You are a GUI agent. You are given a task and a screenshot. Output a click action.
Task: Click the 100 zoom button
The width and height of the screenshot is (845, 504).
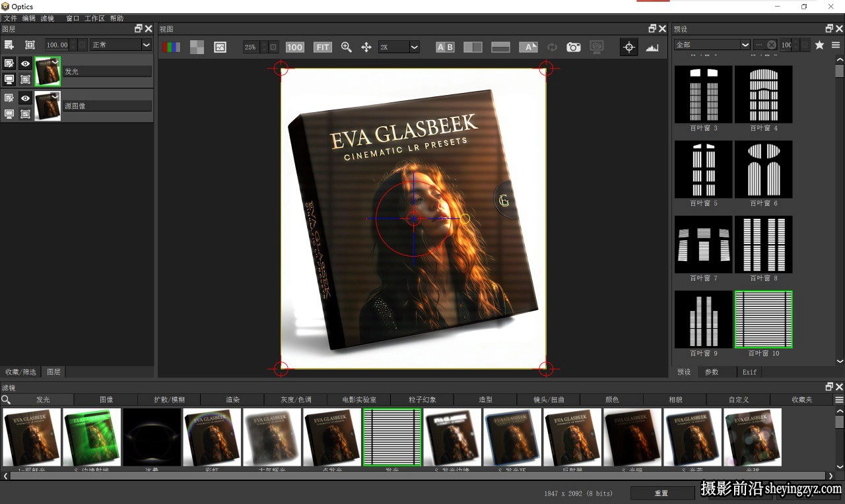coord(294,47)
